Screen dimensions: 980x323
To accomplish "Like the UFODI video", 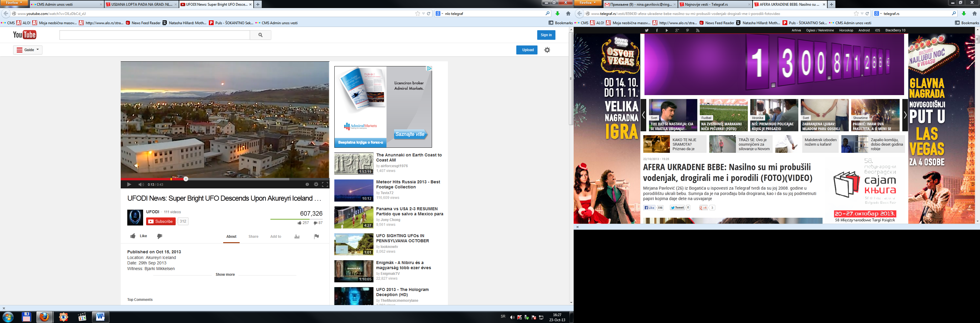I will pyautogui.click(x=138, y=236).
